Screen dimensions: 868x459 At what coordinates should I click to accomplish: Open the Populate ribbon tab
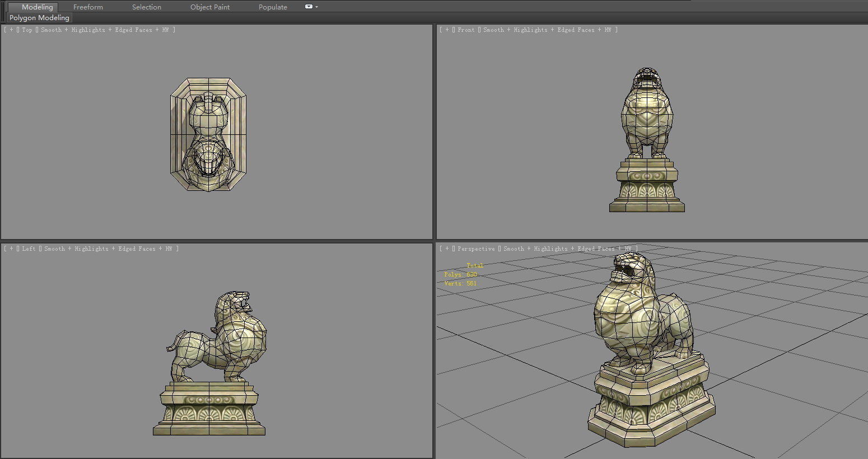tap(273, 7)
